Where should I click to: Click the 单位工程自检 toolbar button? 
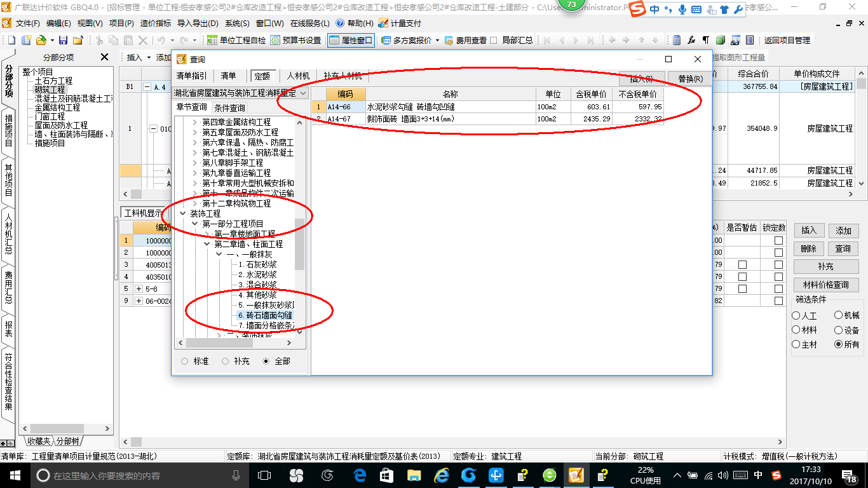(236, 40)
